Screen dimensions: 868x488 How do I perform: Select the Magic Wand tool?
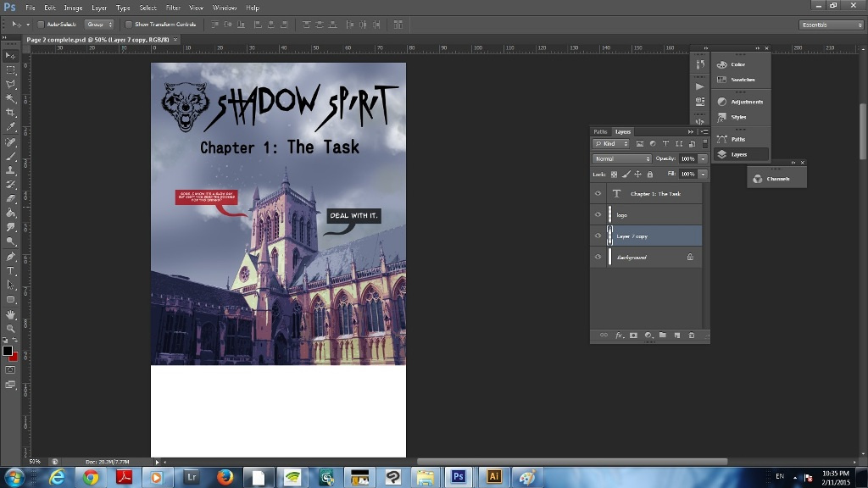(x=11, y=98)
